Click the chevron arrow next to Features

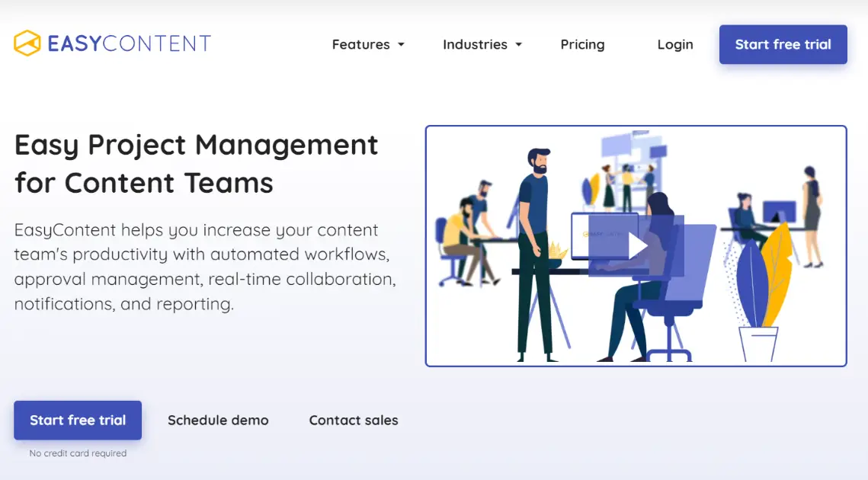click(402, 46)
